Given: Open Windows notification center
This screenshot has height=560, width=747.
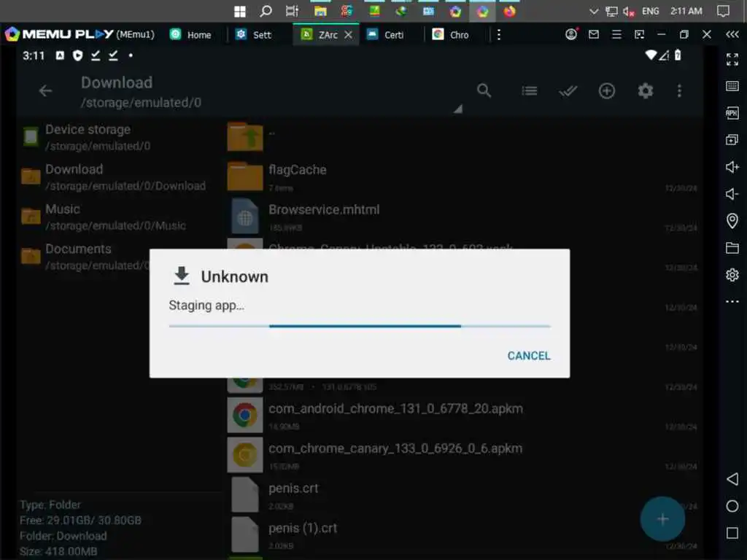Looking at the screenshot, I should coord(723,11).
